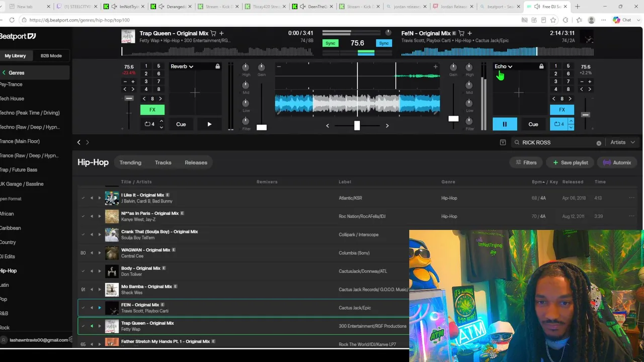This screenshot has width=644, height=362.
Task: Clear the RICK ROSS search text
Action: pyautogui.click(x=599, y=143)
